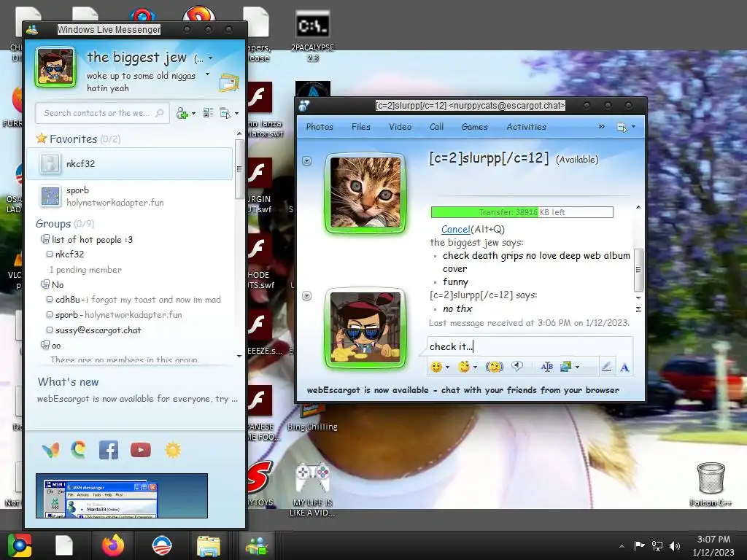Viewport: 747px width, 560px height.
Task: Select the wink emoticon picker
Action: click(x=463, y=367)
